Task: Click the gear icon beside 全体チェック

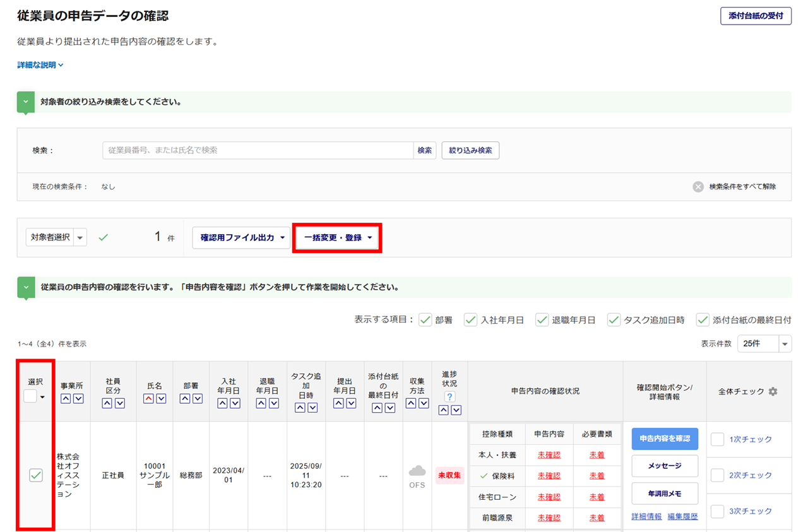Action: [x=773, y=391]
